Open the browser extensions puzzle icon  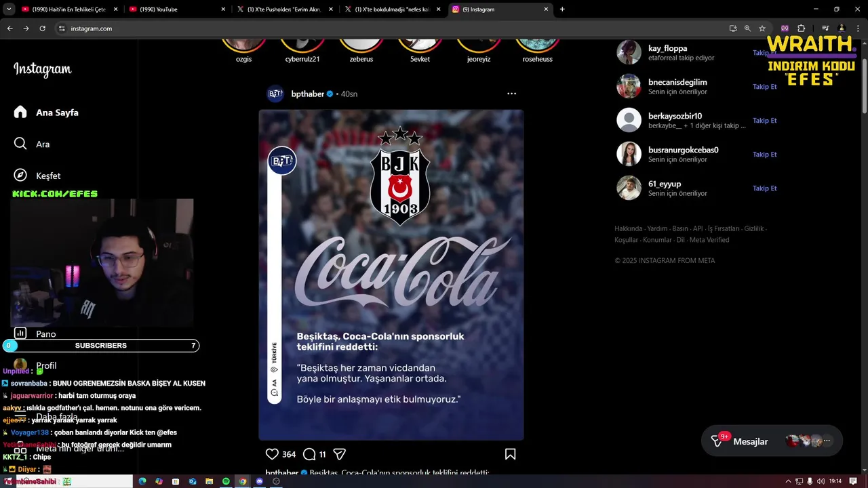pos(801,28)
